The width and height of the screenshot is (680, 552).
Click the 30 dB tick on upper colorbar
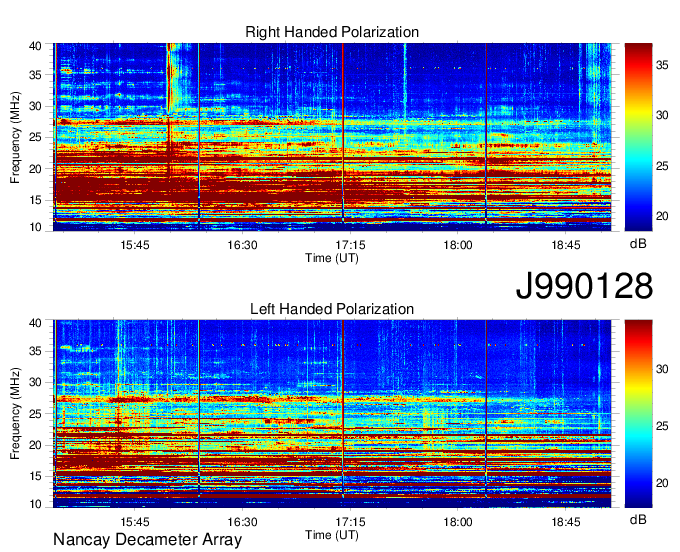[x=662, y=115]
